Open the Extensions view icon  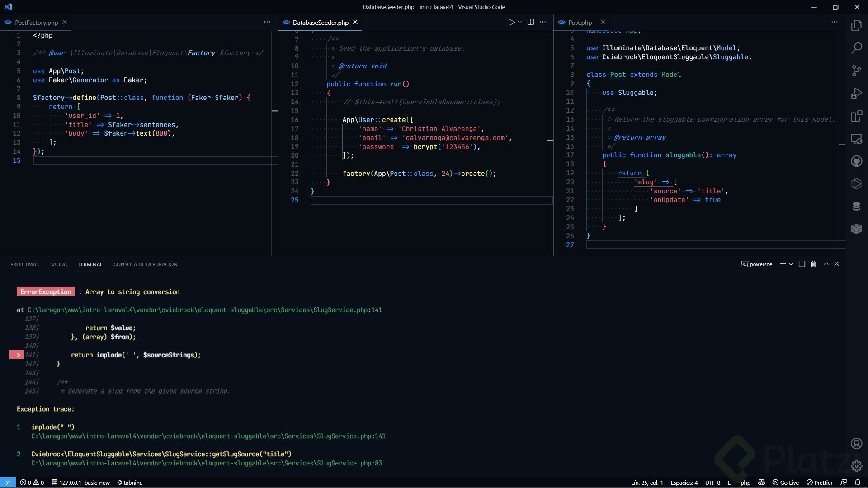point(856,116)
